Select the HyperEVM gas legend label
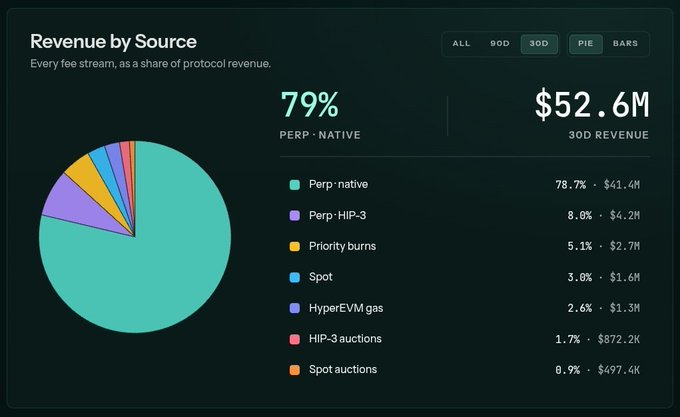Screen dimensions: 680x417 (346, 308)
